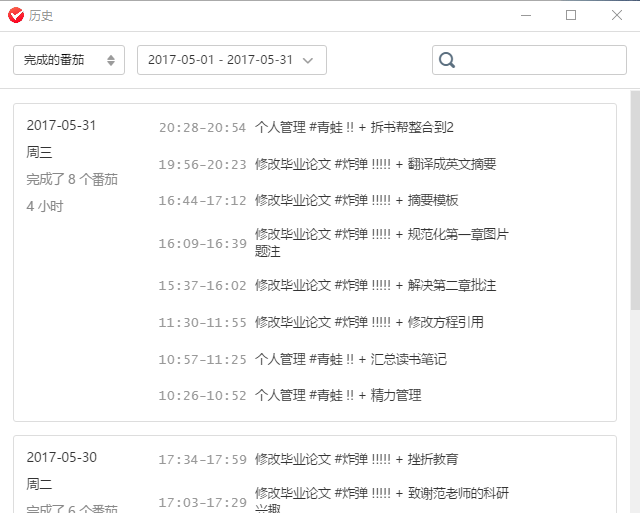The height and width of the screenshot is (513, 640).
Task: Close the 历史 window
Action: click(x=617, y=16)
